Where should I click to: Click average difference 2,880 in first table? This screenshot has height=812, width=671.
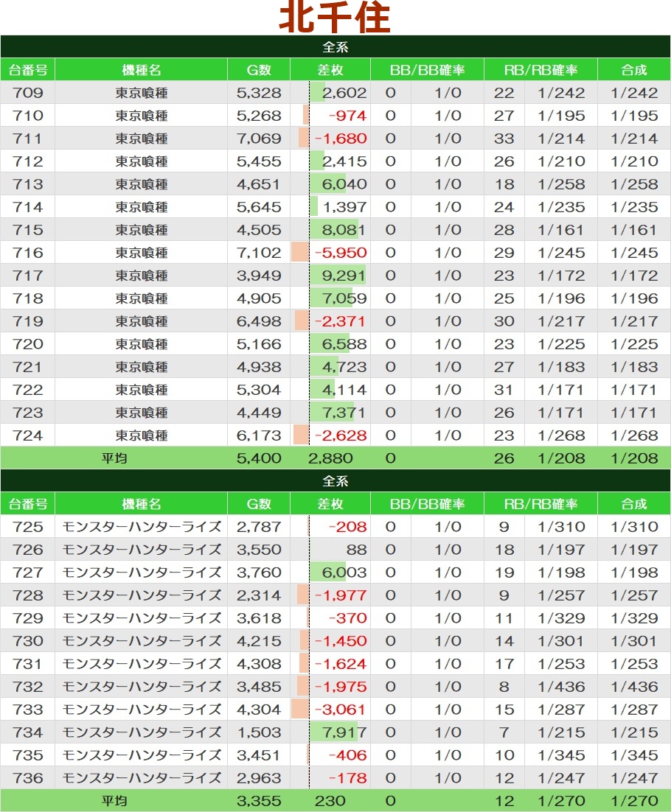(x=330, y=458)
